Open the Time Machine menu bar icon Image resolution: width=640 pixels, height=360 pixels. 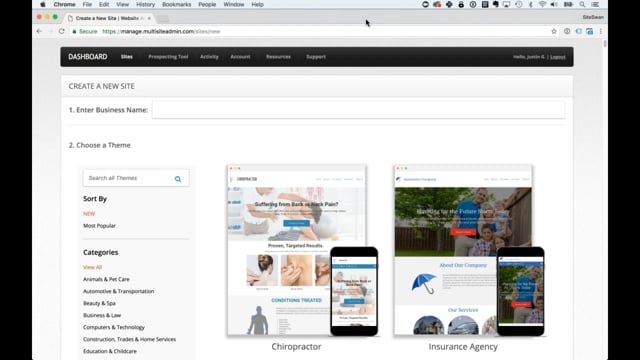click(519, 4)
